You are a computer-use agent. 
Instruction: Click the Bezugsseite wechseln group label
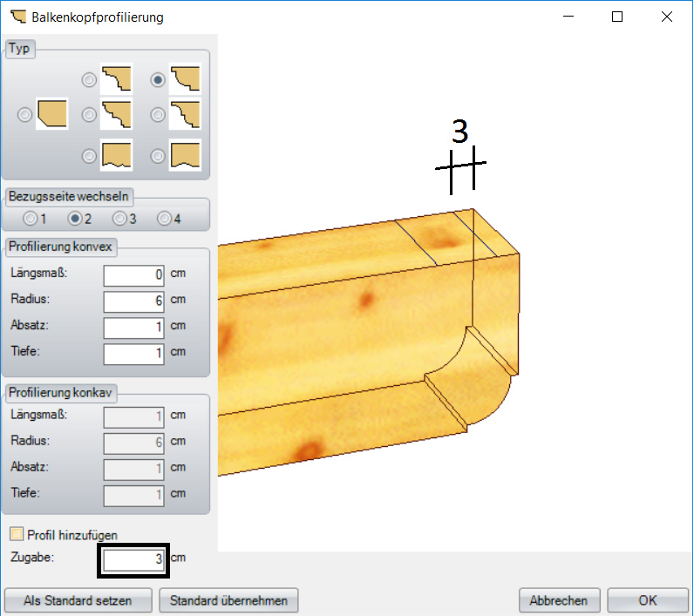click(x=69, y=196)
